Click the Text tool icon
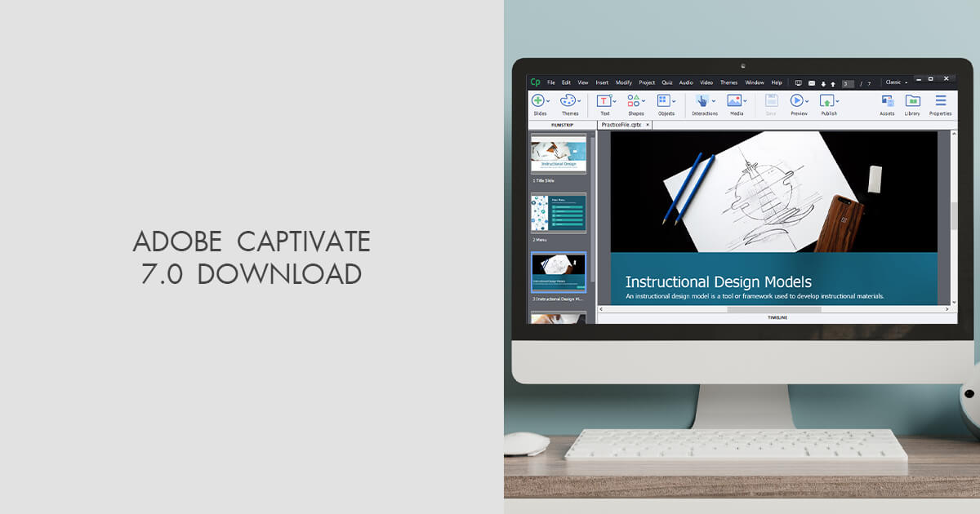The height and width of the screenshot is (514, 980). (x=604, y=100)
